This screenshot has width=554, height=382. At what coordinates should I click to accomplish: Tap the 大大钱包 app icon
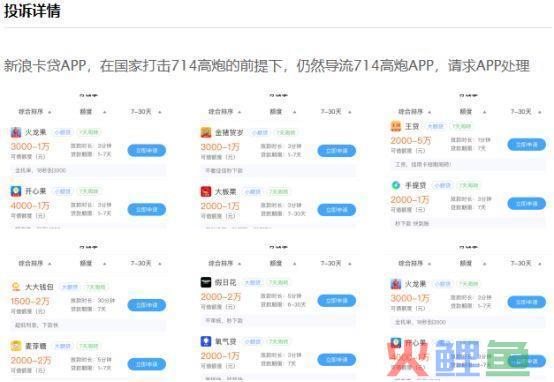[16, 286]
